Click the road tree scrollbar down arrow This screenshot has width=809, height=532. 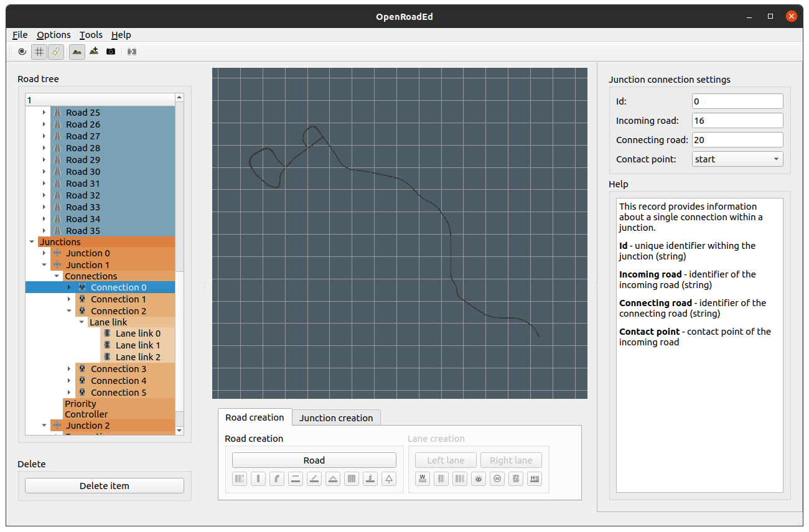point(180,430)
